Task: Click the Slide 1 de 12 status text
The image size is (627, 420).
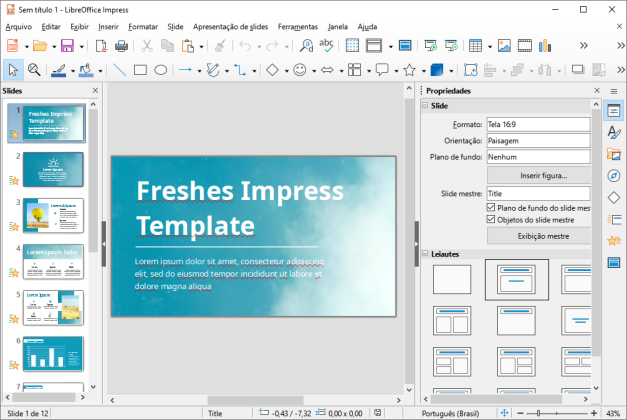Action: click(28, 413)
